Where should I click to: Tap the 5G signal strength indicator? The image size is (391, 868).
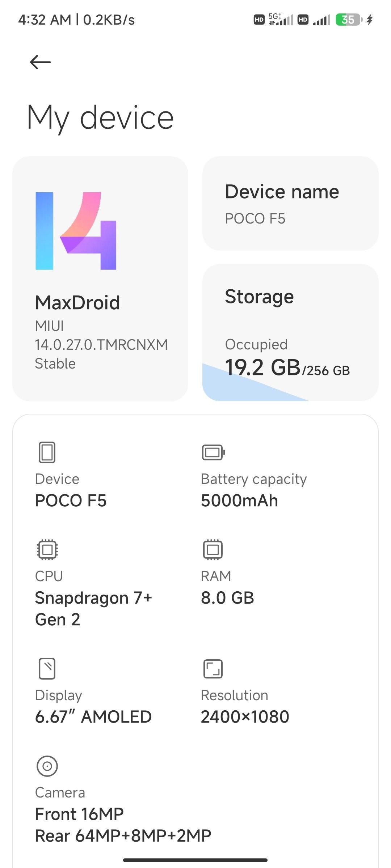[x=281, y=20]
